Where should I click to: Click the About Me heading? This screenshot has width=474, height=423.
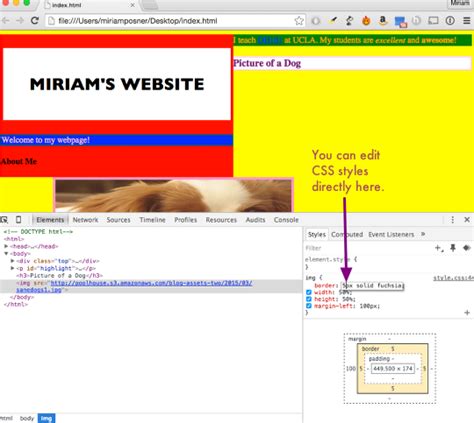[x=18, y=161]
